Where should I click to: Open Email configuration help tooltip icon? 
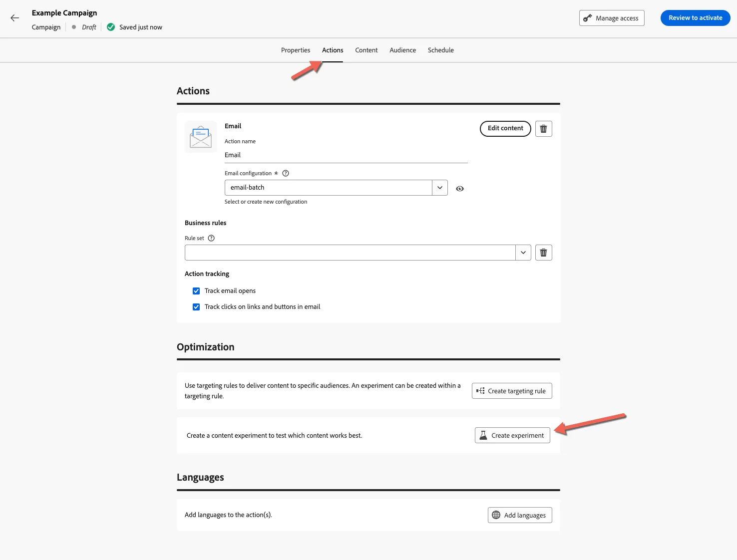click(286, 173)
